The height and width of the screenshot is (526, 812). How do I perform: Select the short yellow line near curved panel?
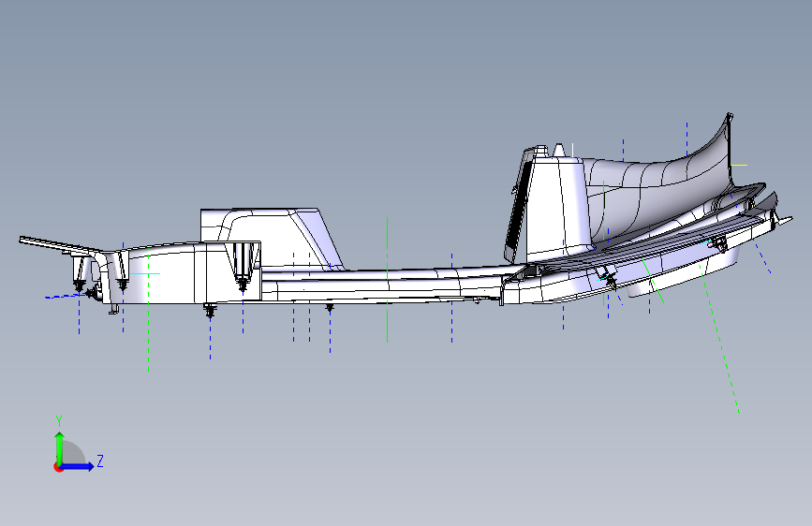[738, 165]
